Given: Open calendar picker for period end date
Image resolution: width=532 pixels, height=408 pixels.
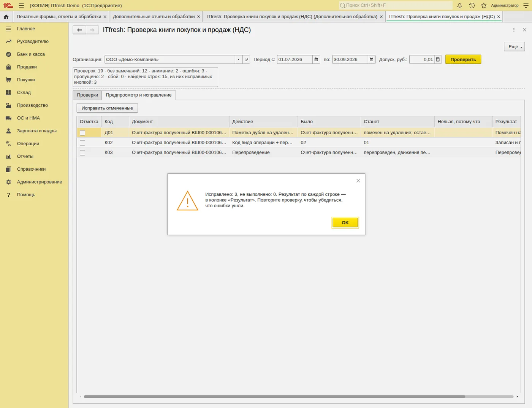Looking at the screenshot, I should tap(372, 59).
